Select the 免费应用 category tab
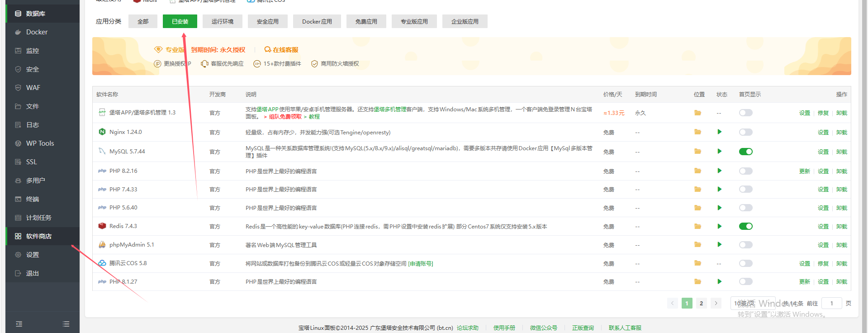 (366, 21)
